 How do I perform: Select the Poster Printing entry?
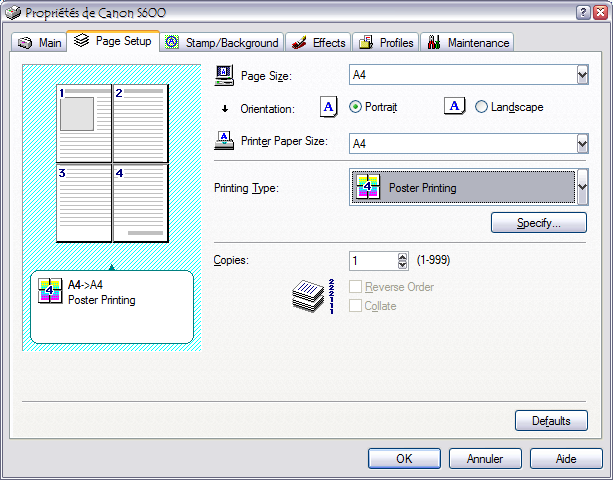(x=464, y=187)
